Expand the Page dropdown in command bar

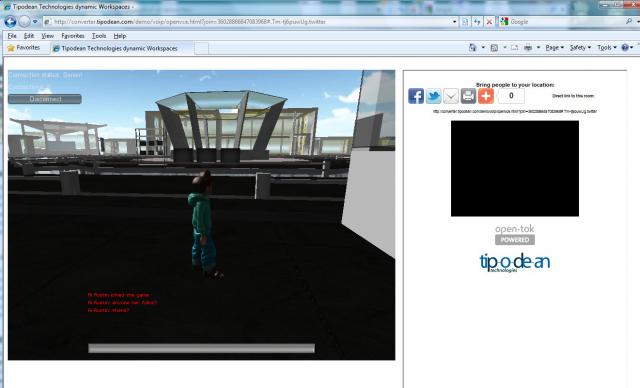point(554,48)
